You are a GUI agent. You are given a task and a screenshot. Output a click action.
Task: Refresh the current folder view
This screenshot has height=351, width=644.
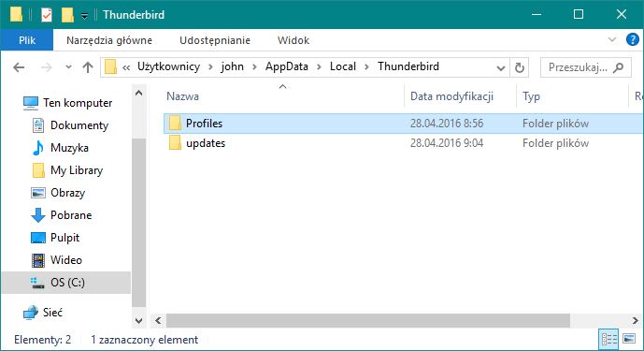point(519,67)
